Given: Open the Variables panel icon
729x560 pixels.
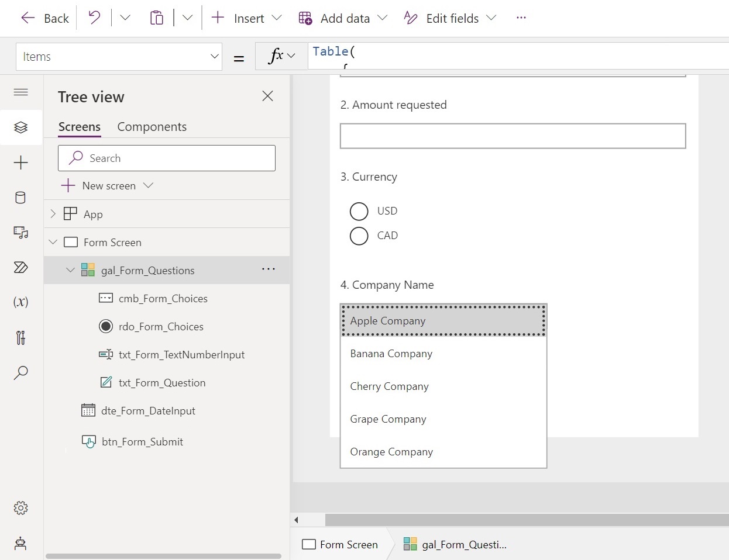Looking at the screenshot, I should 21,302.
